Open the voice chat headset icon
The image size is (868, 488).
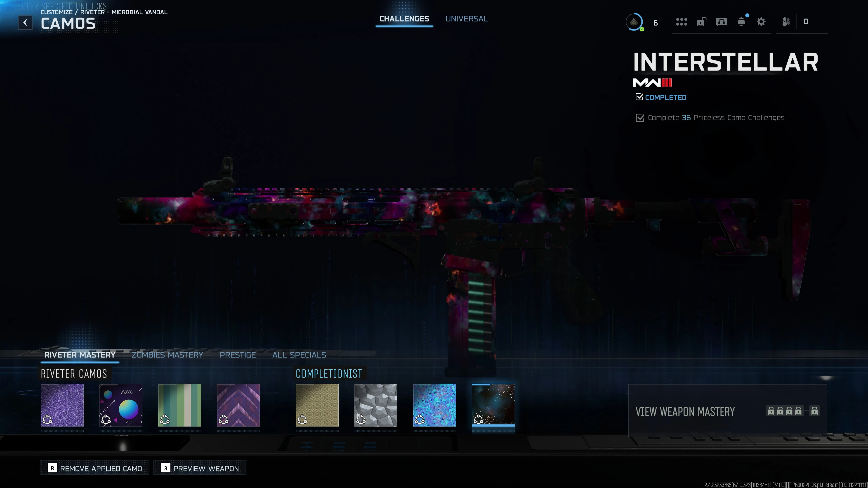coord(721,22)
